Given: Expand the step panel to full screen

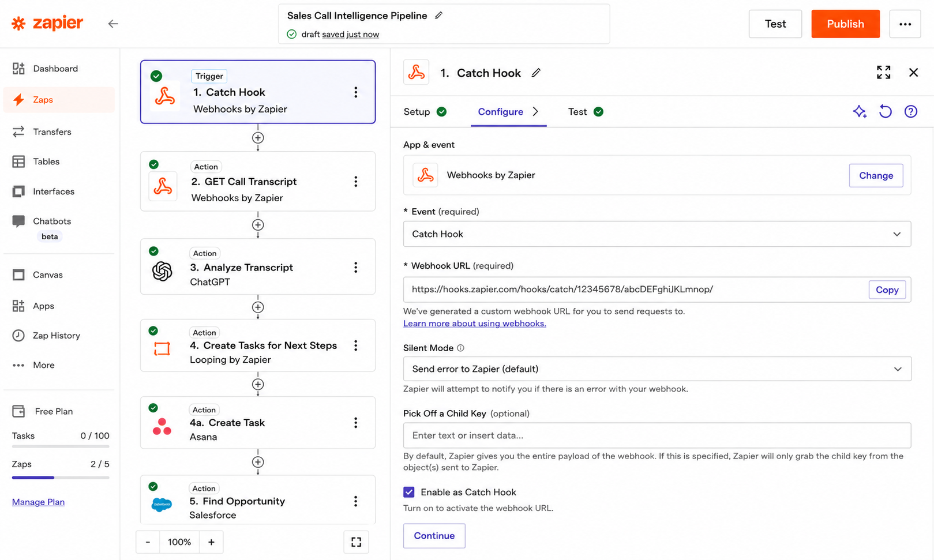Looking at the screenshot, I should [x=883, y=72].
